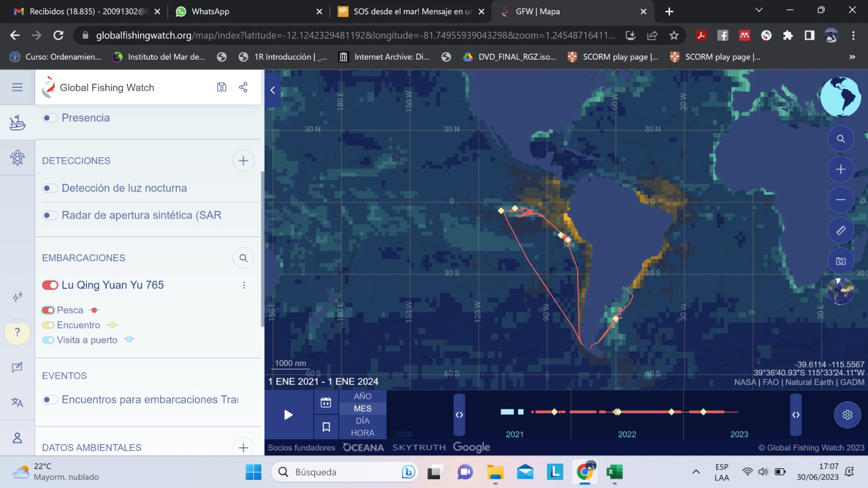Zoom in on the map
This screenshot has width=868, height=488.
[x=840, y=169]
